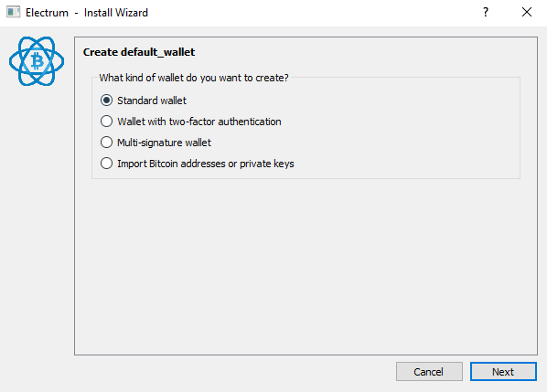This screenshot has width=547, height=392.
Task: Open help with the question mark button
Action: 486,12
